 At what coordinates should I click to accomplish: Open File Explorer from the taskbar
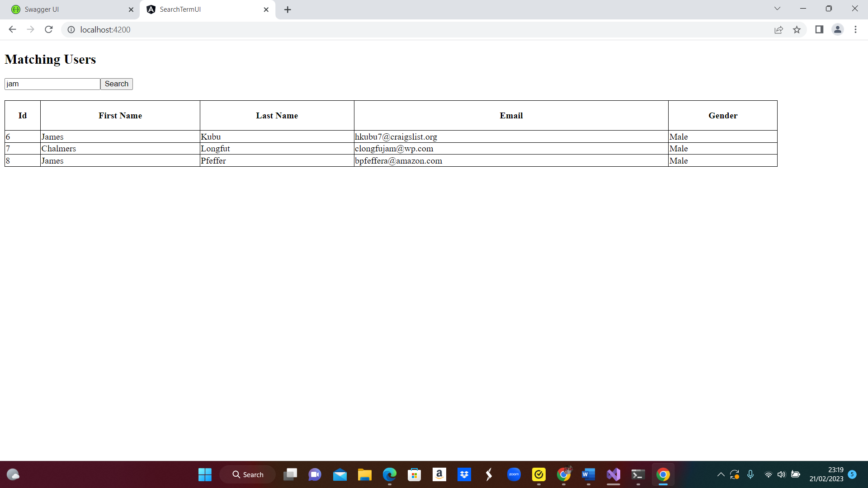pyautogui.click(x=365, y=474)
